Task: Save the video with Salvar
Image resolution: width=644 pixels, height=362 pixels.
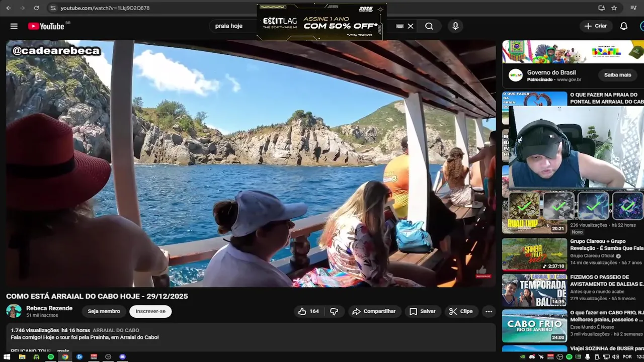Action: (x=422, y=311)
